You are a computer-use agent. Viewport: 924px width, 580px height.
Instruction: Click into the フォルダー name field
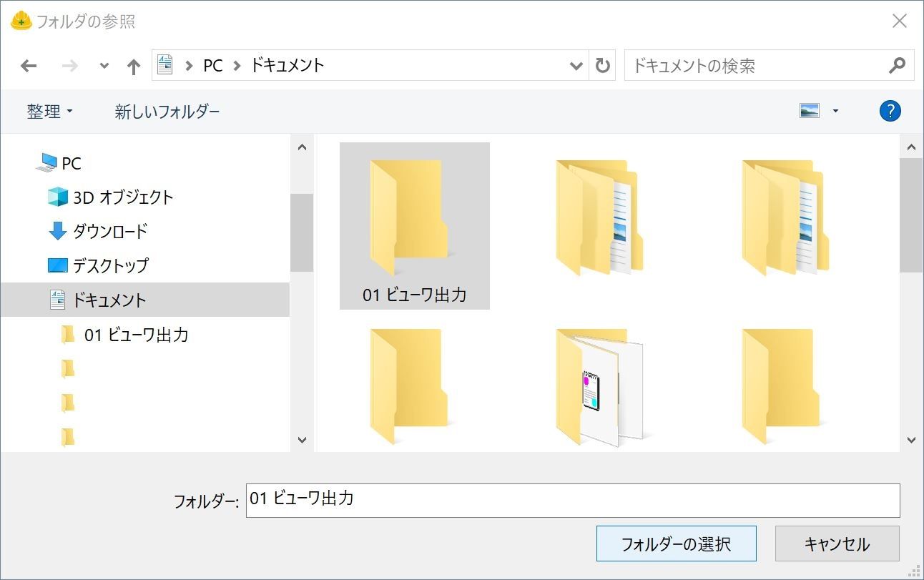[x=572, y=500]
